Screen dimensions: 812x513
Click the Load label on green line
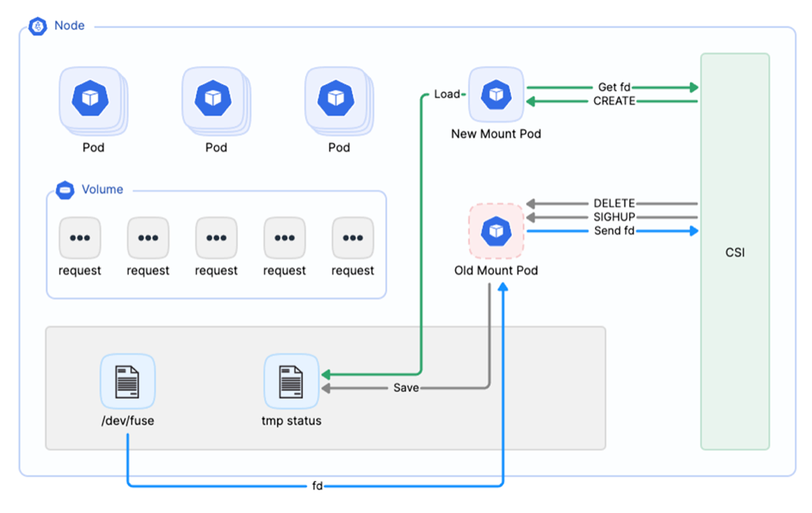pos(446,94)
